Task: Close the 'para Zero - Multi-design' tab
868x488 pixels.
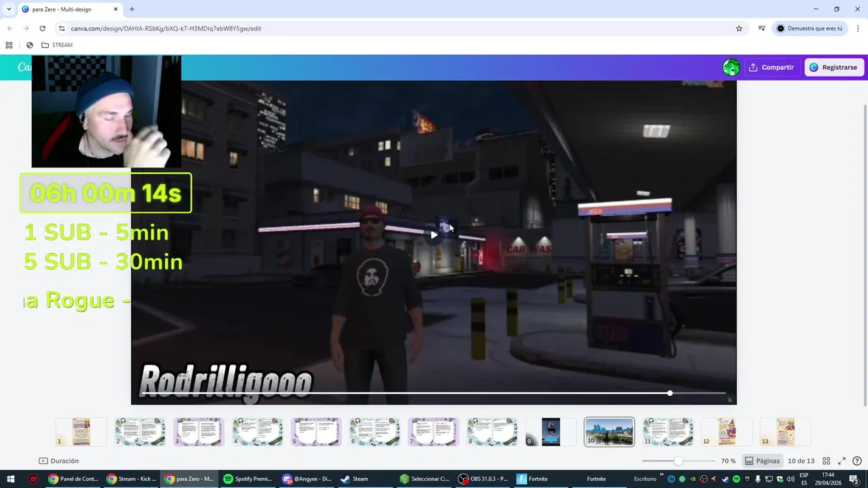Action: (116, 9)
